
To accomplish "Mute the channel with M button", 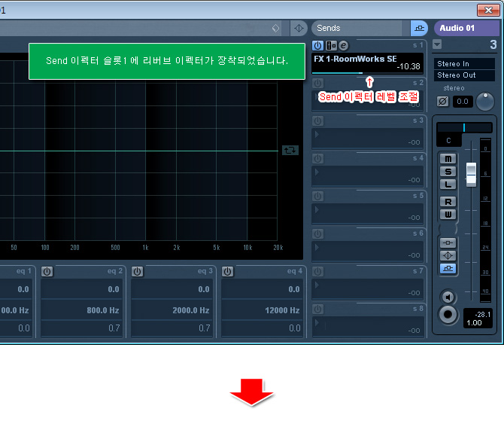I will (x=448, y=159).
